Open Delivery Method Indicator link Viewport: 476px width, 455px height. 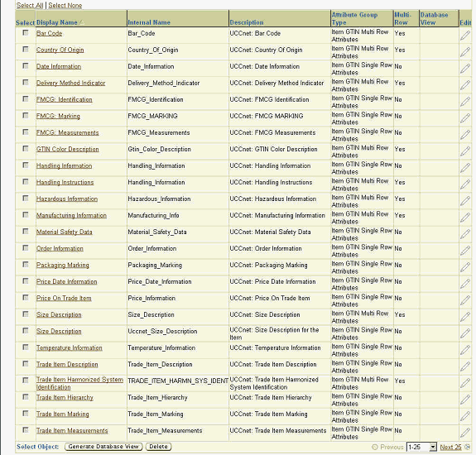(70, 83)
